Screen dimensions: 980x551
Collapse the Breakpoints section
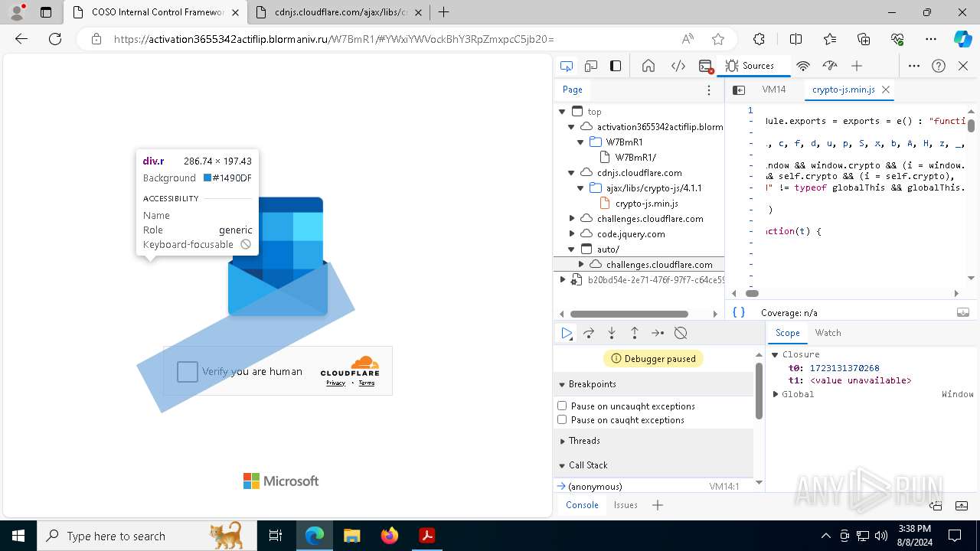pyautogui.click(x=562, y=384)
